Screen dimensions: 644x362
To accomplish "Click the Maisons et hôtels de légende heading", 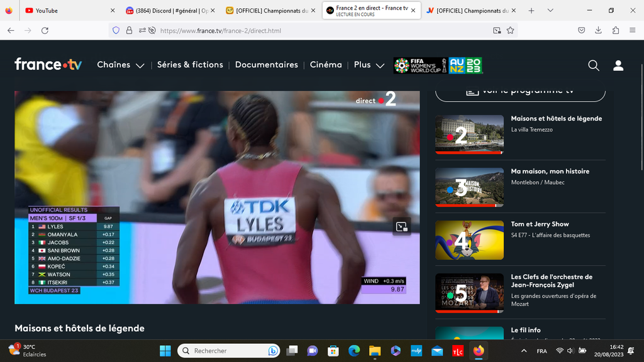I will [x=79, y=328].
